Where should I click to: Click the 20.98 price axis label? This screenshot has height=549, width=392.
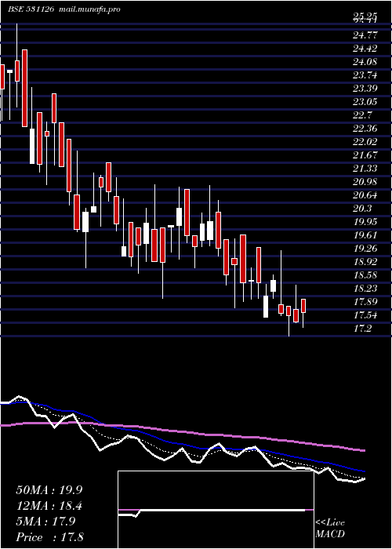[x=365, y=182]
